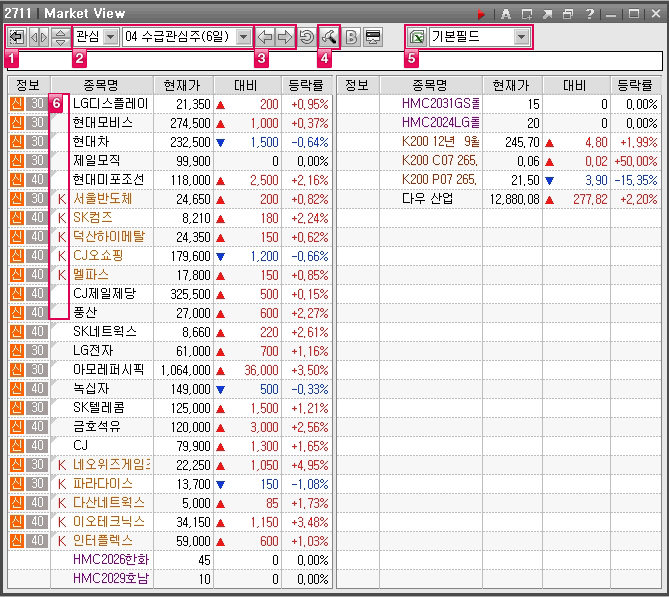Select K200 12년 9월 futures row
This screenshot has width=669, height=597.
pyautogui.click(x=441, y=142)
